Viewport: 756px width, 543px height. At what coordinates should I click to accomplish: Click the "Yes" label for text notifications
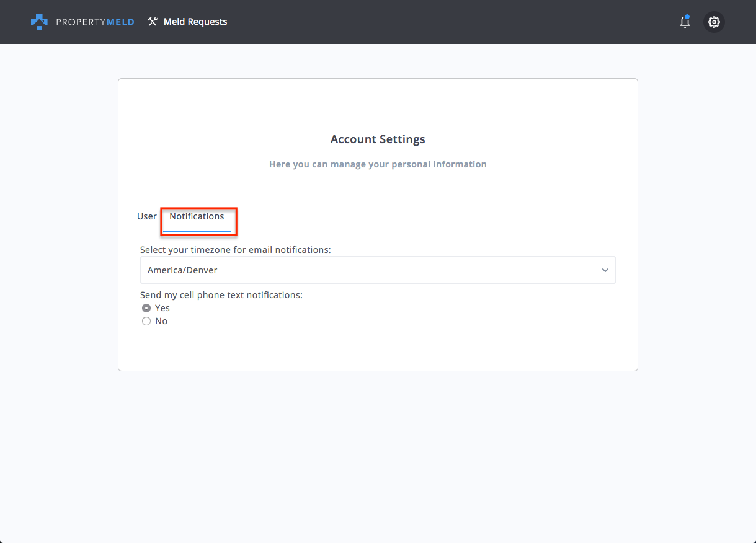click(162, 308)
